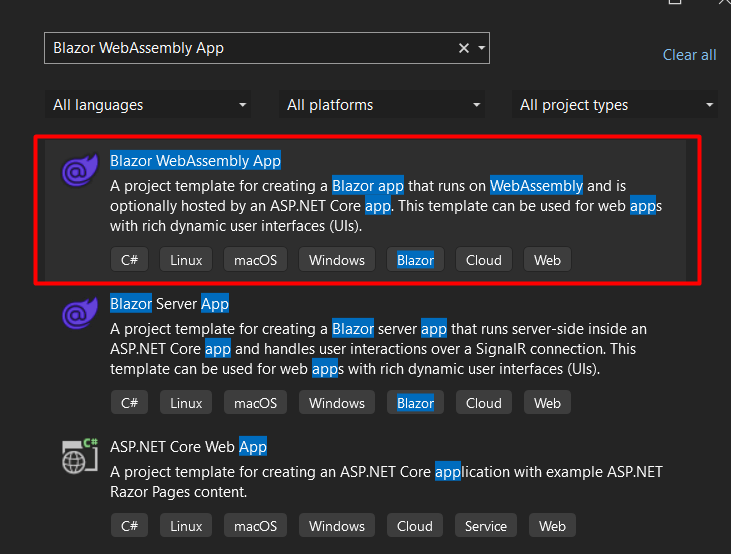Open the All languages dropdown
The width and height of the screenshot is (731, 554).
click(x=148, y=104)
